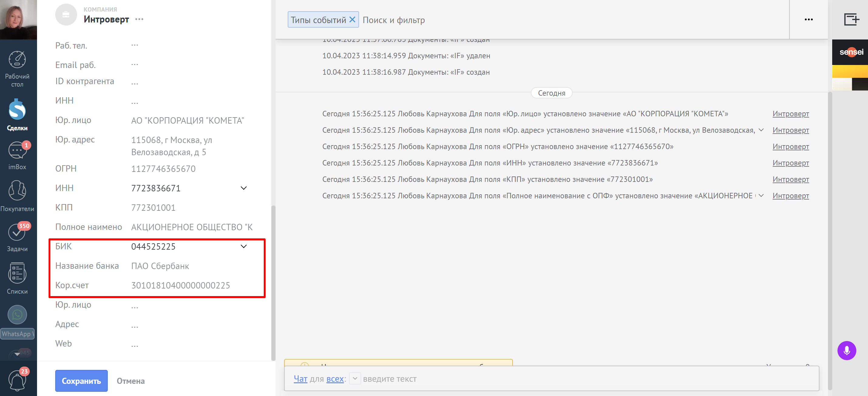The width and height of the screenshot is (868, 396).
Task: Edit Email раб. empty field
Action: 135,65
